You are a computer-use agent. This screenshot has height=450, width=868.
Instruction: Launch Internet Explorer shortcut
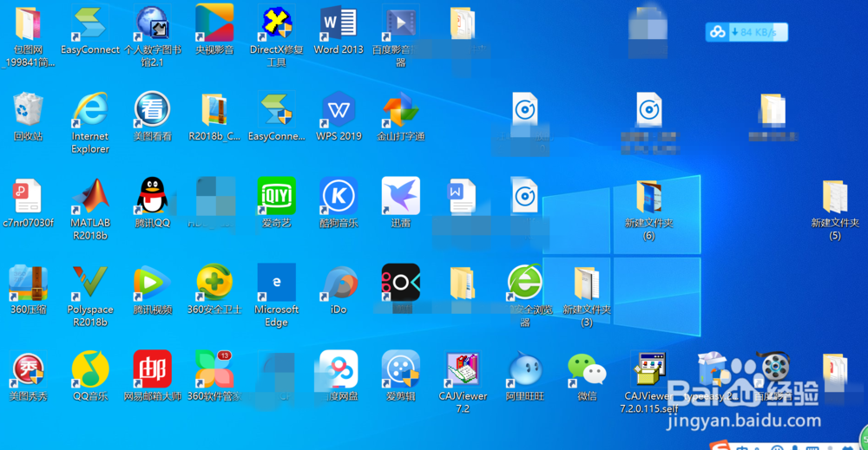89,109
